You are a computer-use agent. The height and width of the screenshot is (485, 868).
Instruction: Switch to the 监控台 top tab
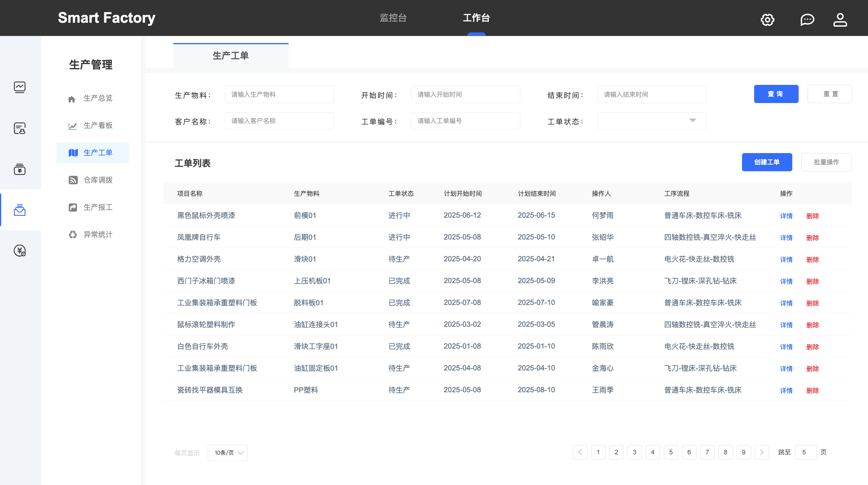393,18
